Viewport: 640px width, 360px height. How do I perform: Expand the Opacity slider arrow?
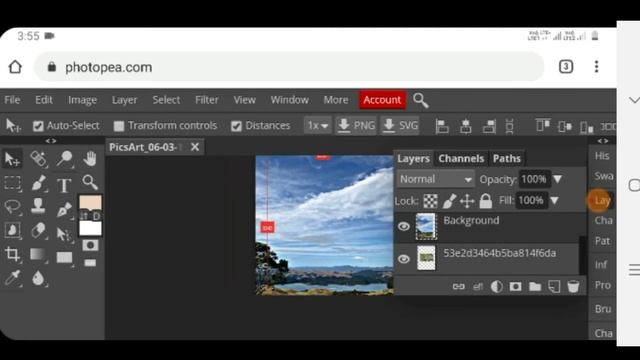point(558,179)
